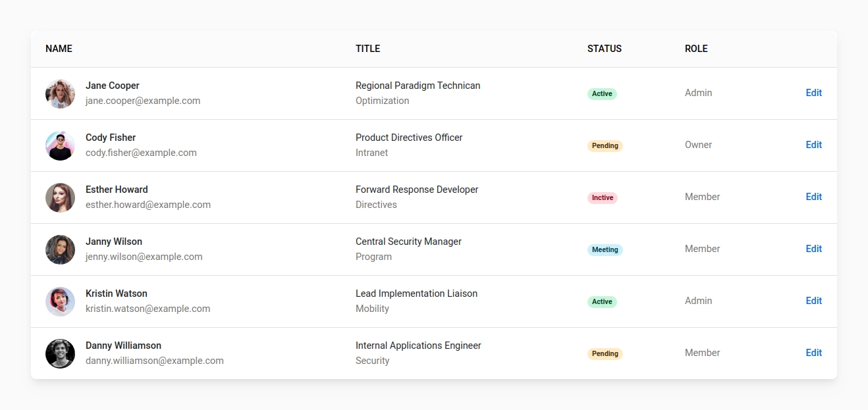Image resolution: width=868 pixels, height=410 pixels.
Task: Click the Inctive badge for Esther Howard
Action: 602,197
